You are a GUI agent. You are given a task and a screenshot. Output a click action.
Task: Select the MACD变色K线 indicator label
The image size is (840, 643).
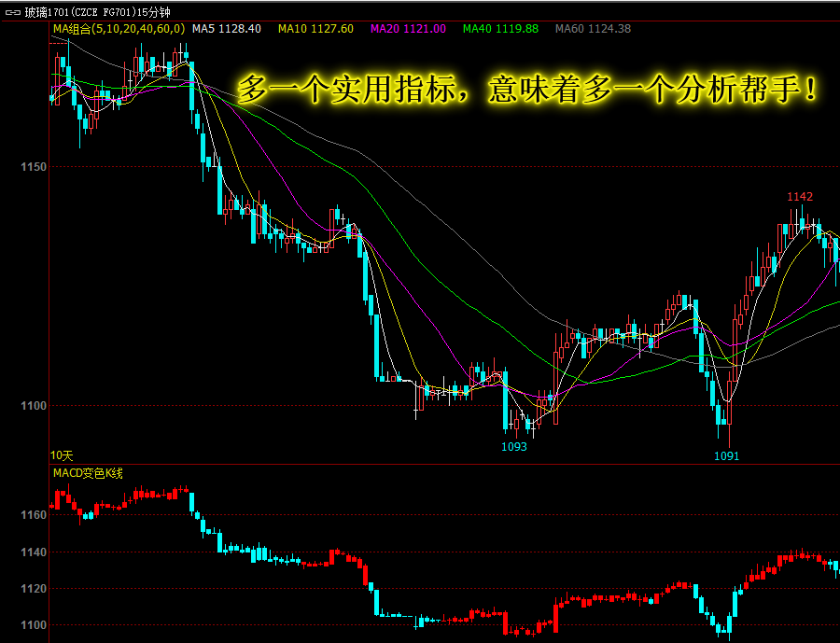tap(88, 473)
